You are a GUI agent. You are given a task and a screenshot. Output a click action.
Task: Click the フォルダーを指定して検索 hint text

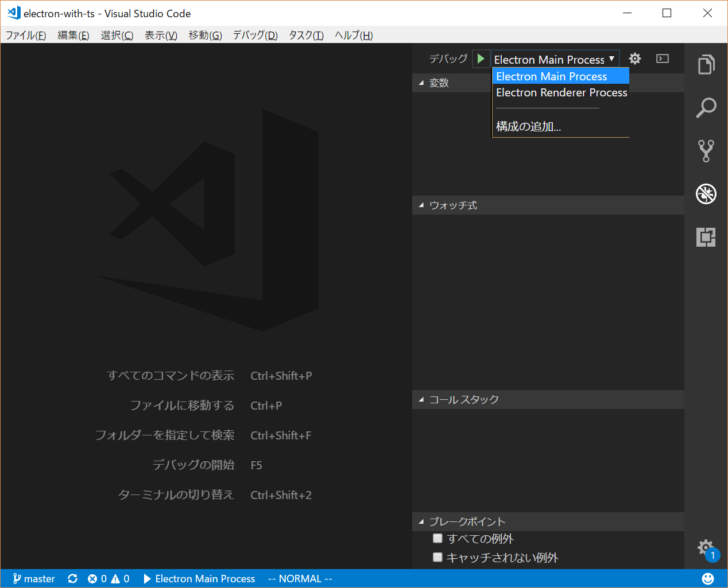[165, 435]
